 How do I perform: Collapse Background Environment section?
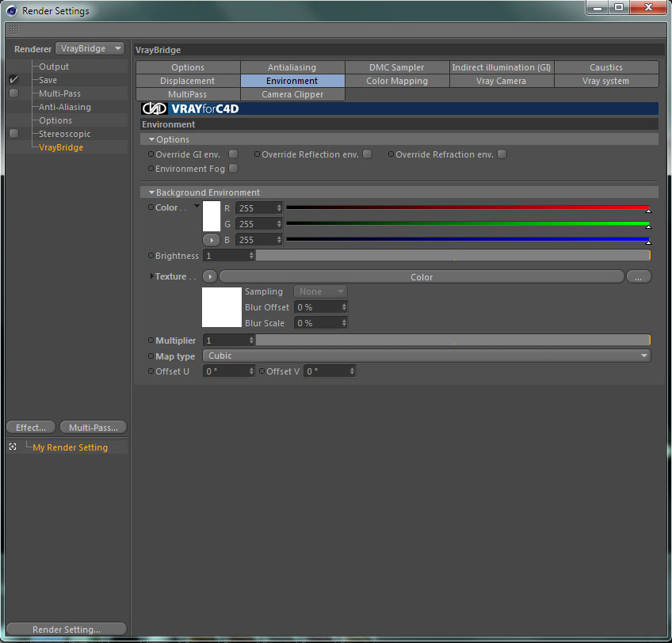tap(151, 192)
